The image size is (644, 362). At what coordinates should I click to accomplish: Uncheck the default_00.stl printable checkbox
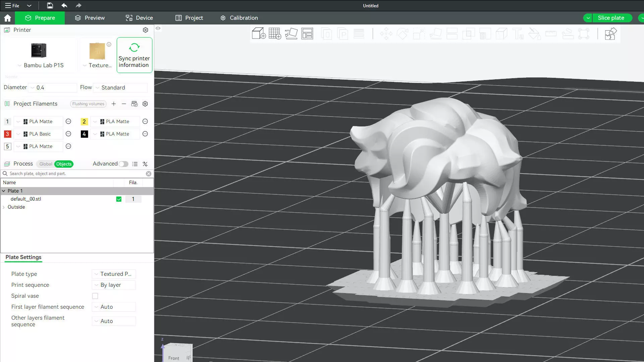(x=119, y=199)
